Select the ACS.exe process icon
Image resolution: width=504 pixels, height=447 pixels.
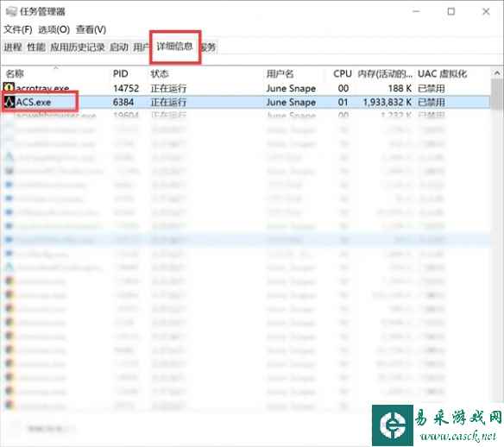9,102
